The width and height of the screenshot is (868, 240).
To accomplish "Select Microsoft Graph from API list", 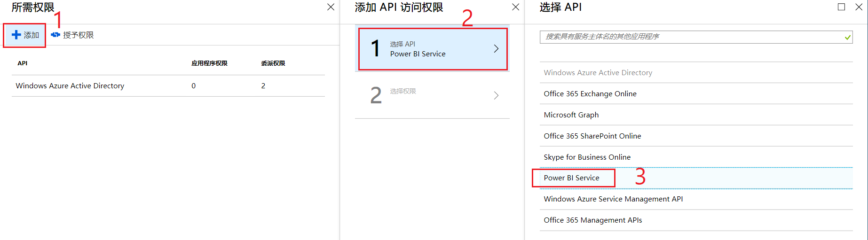I will point(571,115).
